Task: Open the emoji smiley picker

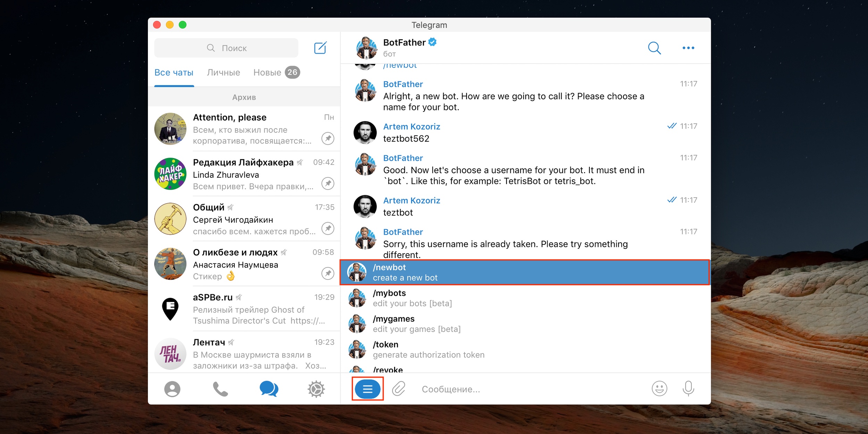Action: (659, 389)
